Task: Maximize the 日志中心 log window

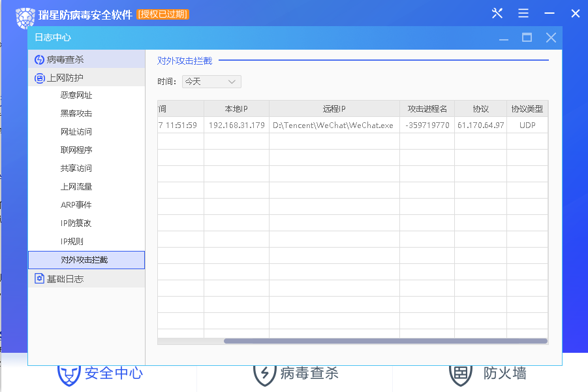Action: click(x=527, y=37)
